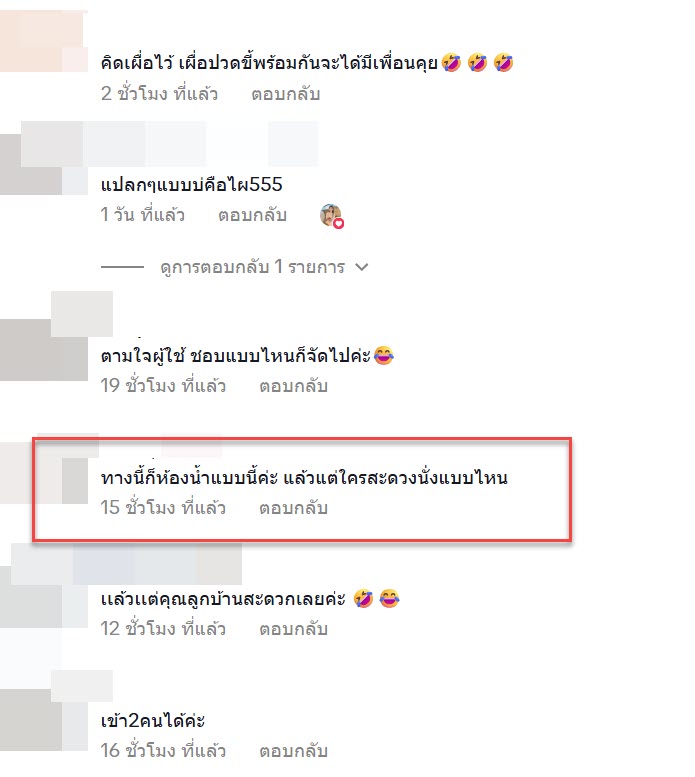Expand replies via ดูการตอบกลับ 1 รายการ text
The height and width of the screenshot is (777, 695).
(x=252, y=267)
